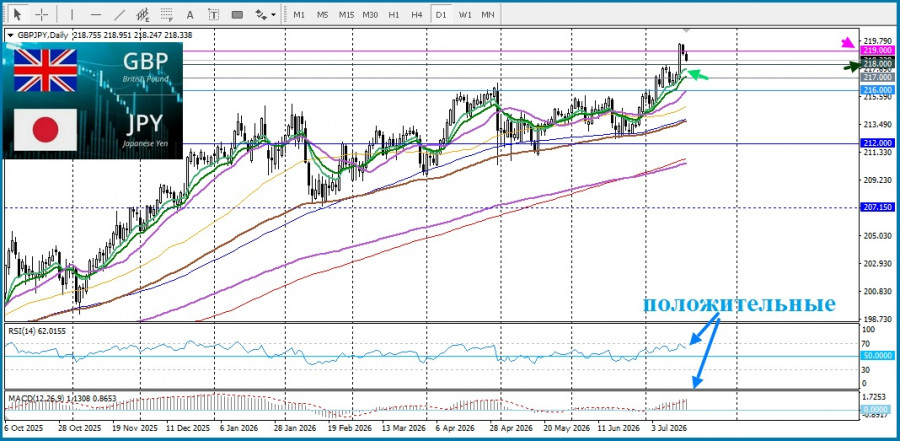The image size is (900, 441).
Task: Click the 202.930 price scale value
Action: click(x=876, y=263)
